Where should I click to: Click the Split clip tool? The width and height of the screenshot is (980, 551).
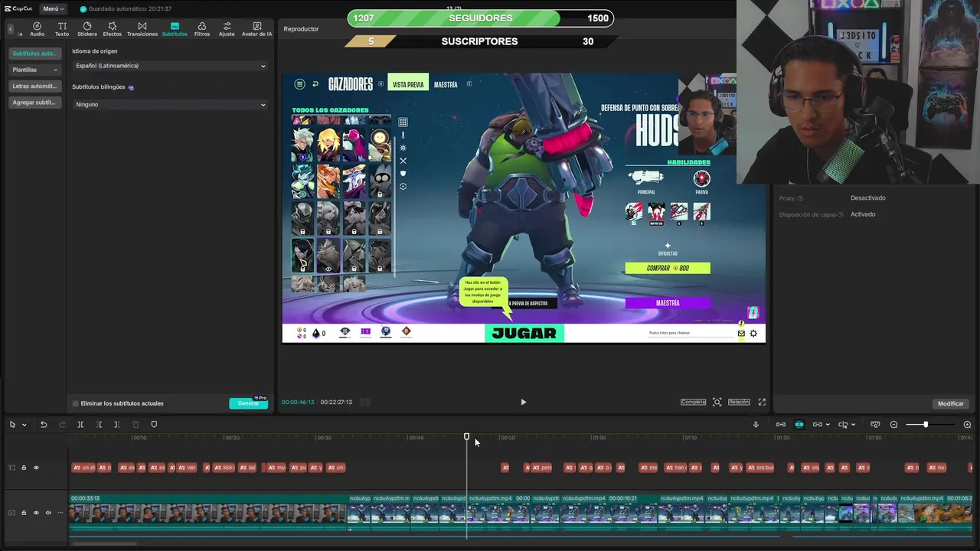80,424
